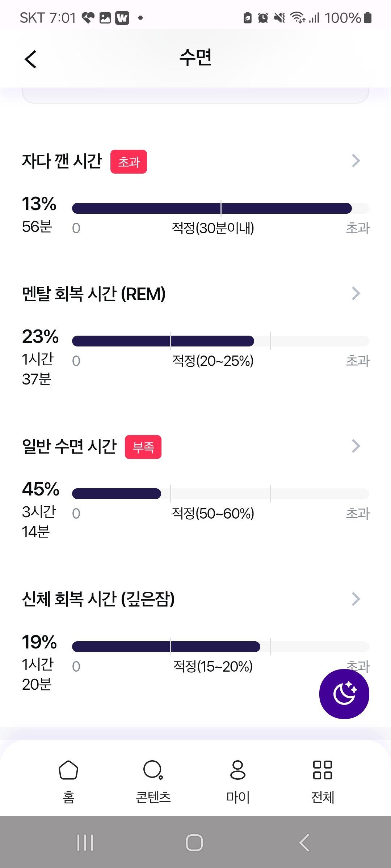Open the 전체 grid icon tab
The width and height of the screenshot is (391, 868).
(x=323, y=781)
